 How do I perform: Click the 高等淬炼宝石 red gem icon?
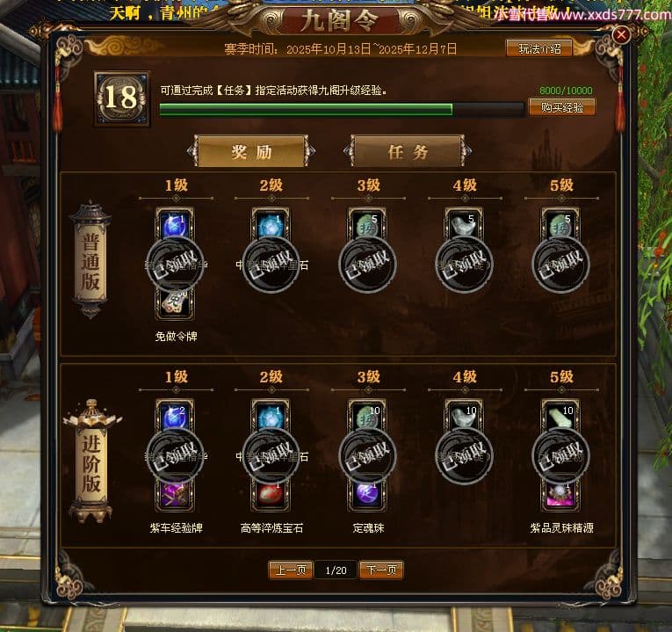[x=271, y=496]
